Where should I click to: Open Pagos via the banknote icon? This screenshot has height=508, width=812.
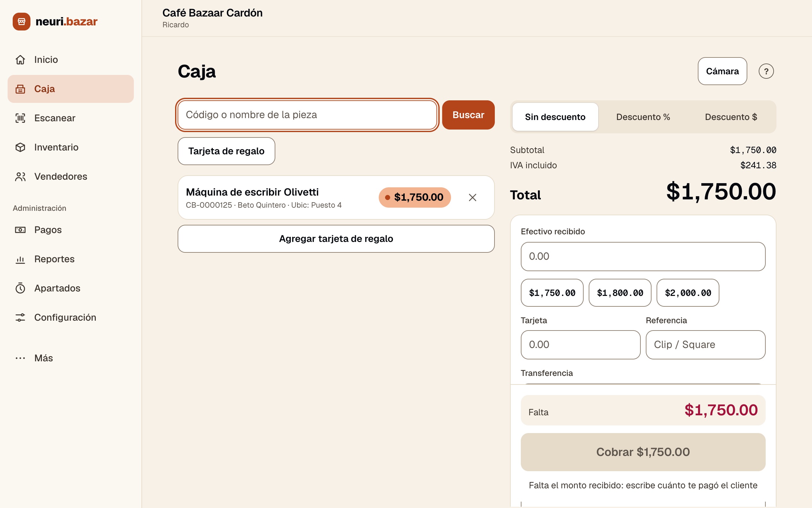[20, 230]
